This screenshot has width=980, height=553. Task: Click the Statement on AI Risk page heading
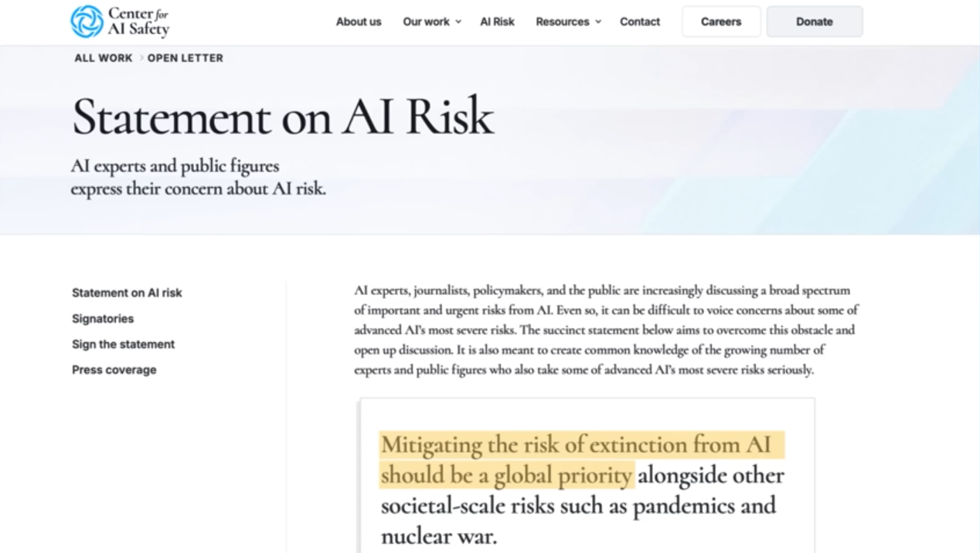pos(282,117)
